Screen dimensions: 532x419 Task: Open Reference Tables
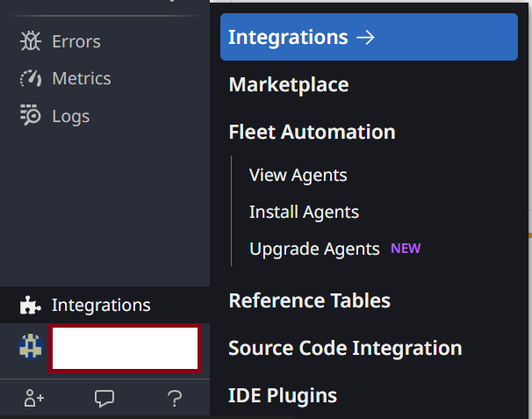pyautogui.click(x=309, y=300)
